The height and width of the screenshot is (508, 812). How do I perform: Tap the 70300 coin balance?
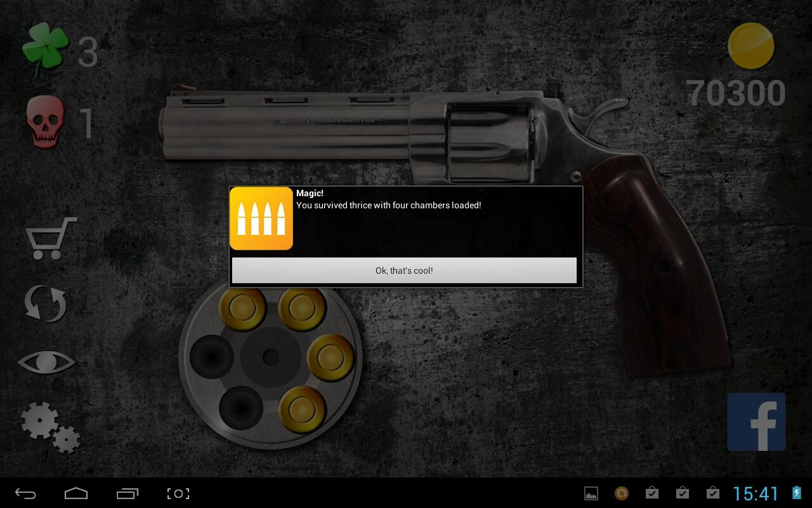[736, 93]
